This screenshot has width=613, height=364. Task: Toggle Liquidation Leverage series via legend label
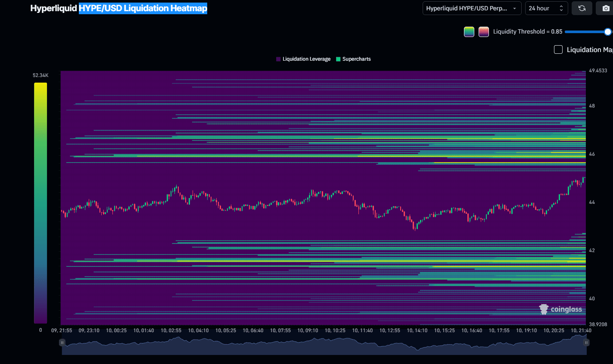(306, 59)
